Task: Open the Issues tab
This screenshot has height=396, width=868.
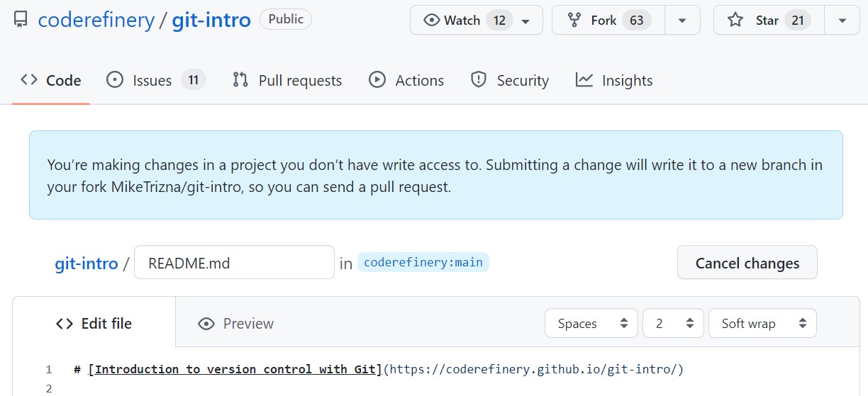Action: click(x=156, y=80)
